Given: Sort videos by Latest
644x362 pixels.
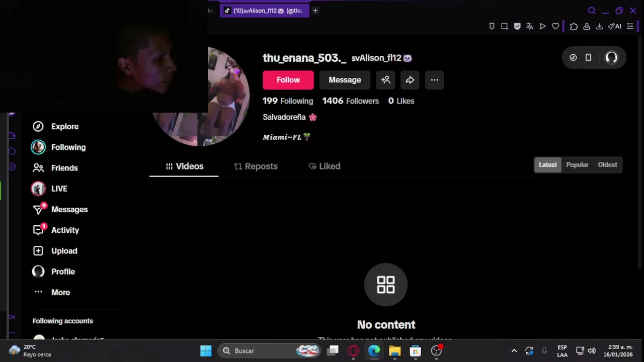Looking at the screenshot, I should click(548, 165).
